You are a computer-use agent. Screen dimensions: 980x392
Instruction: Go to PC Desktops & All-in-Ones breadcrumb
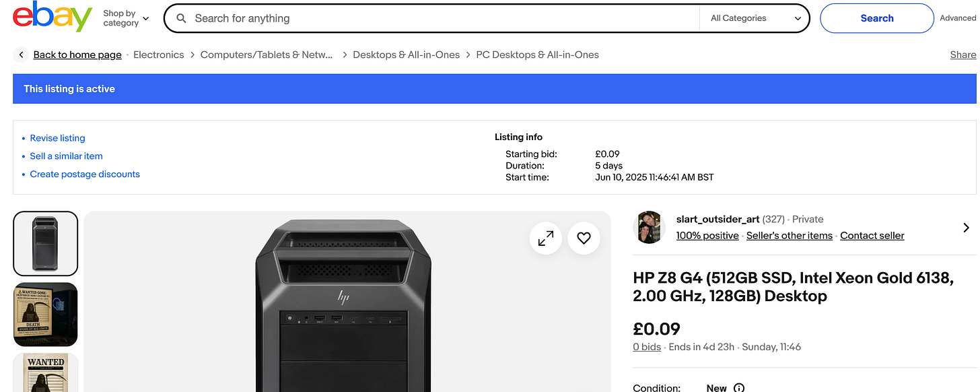[x=537, y=55]
